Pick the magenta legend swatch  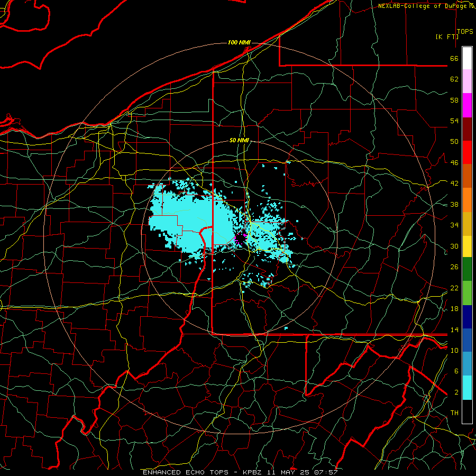point(467,105)
